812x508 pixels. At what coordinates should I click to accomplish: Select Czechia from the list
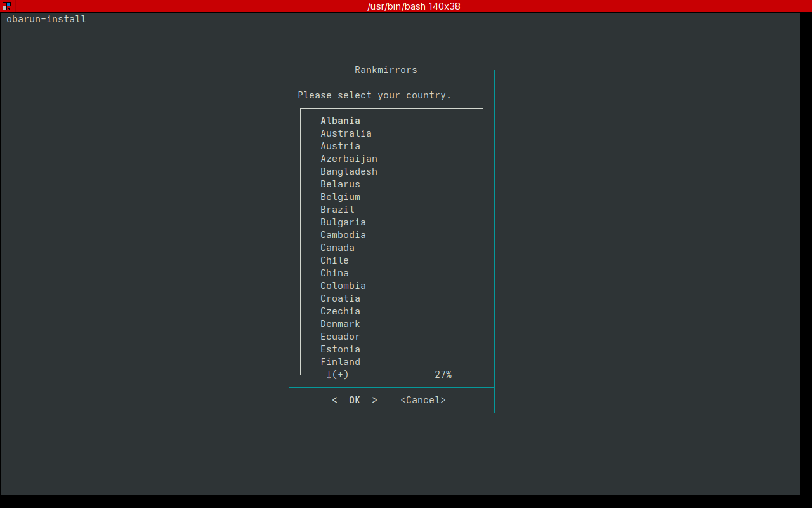[340, 311]
